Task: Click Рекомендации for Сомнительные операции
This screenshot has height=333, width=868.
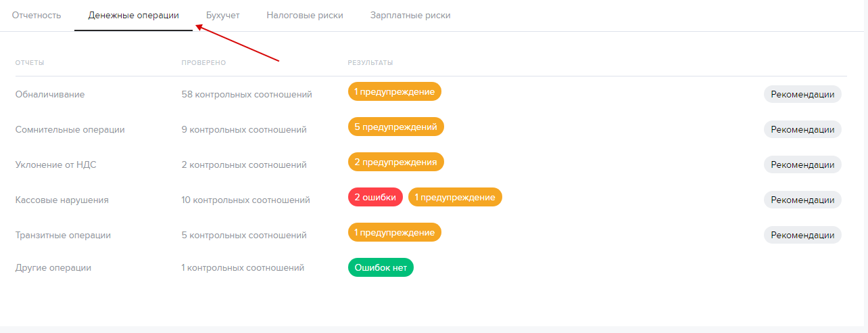Action: tap(802, 129)
